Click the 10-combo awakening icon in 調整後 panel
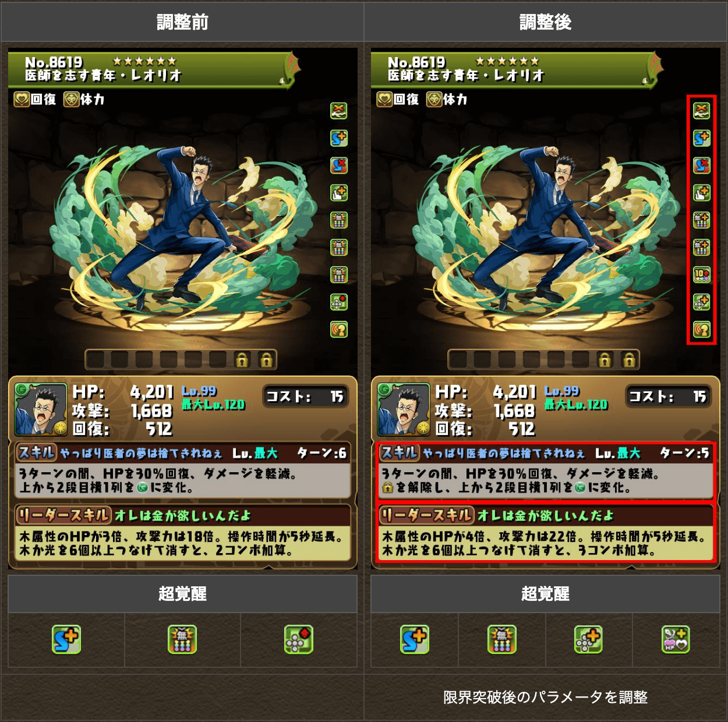Image resolution: width=728 pixels, height=722 pixels. (701, 275)
